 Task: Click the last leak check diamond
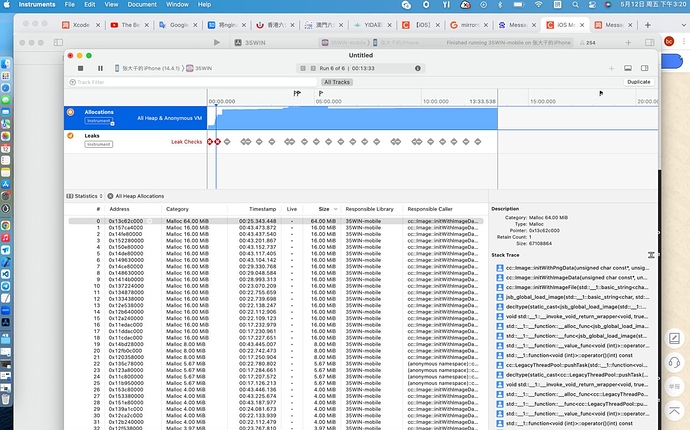click(x=478, y=142)
